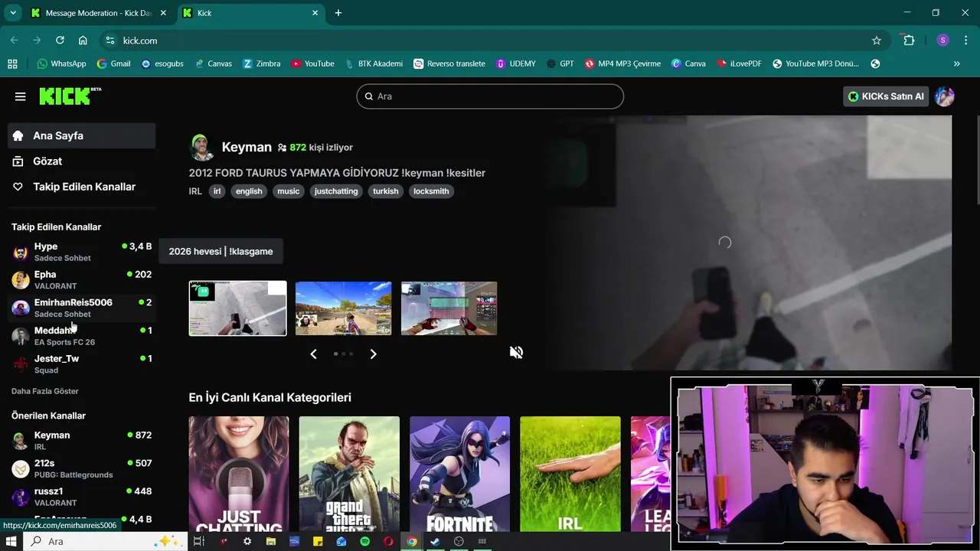Go to Ana Sayfa in sidebar
This screenshot has height=551, width=980.
82,135
